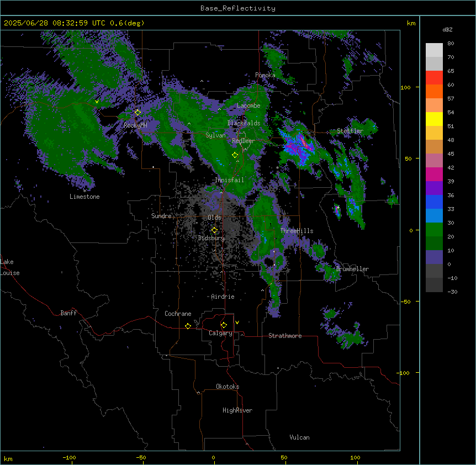Click the RockyMH label

(x=135, y=125)
